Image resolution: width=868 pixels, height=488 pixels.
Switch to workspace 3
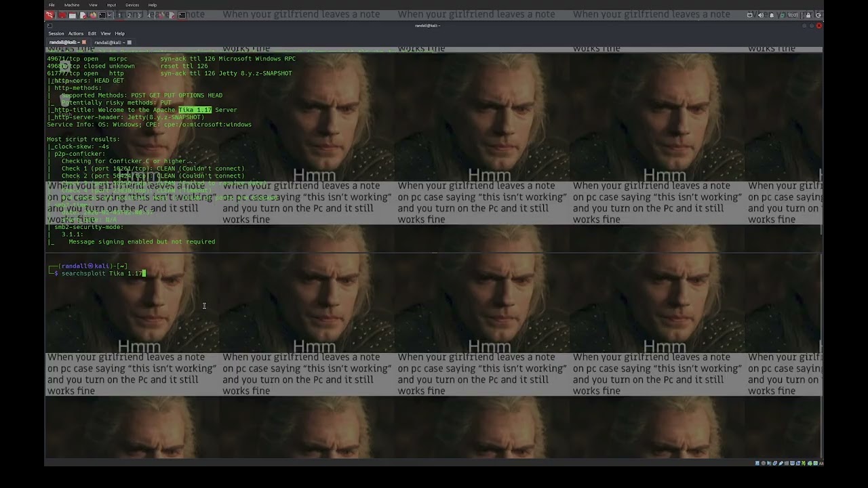pyautogui.click(x=138, y=15)
